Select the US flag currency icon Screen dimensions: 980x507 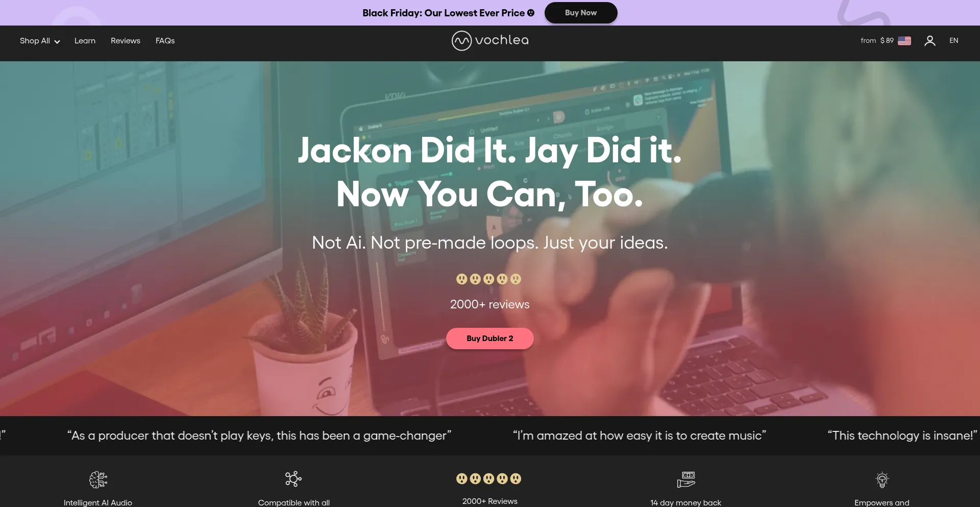pyautogui.click(x=904, y=40)
